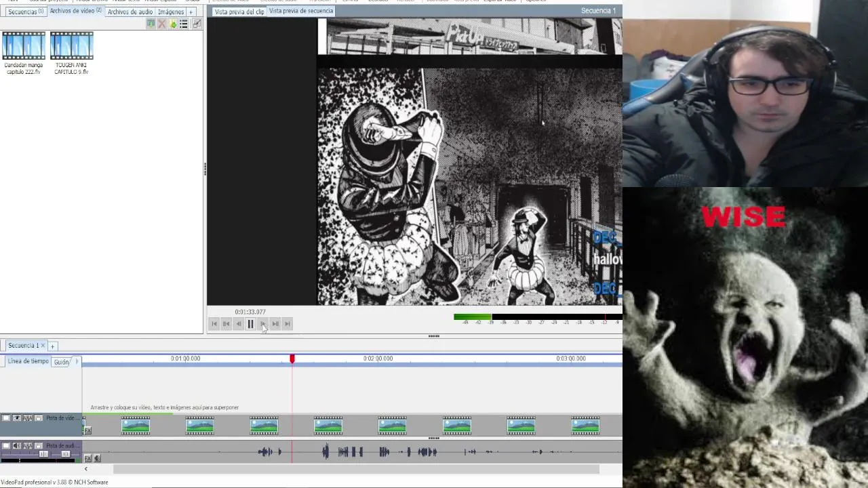This screenshot has height=488, width=868.
Task: Select first video clip thumbnail on the video track
Action: [136, 426]
